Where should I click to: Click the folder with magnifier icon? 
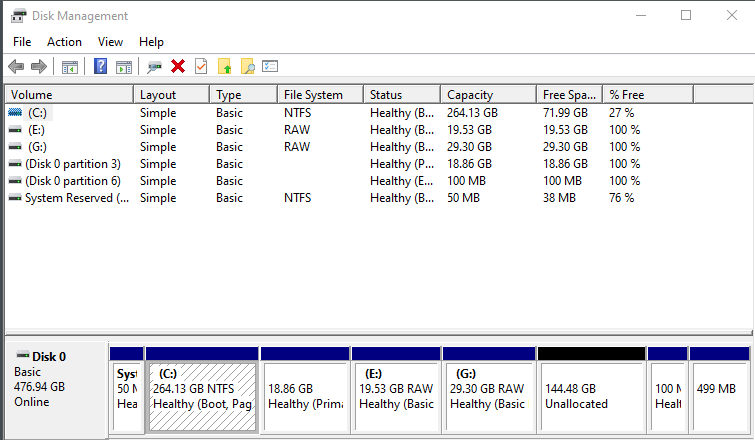(247, 66)
